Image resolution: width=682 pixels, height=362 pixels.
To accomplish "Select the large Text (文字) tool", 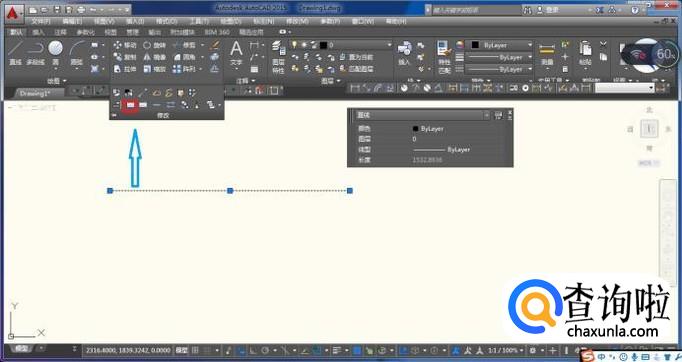I will pos(236,54).
